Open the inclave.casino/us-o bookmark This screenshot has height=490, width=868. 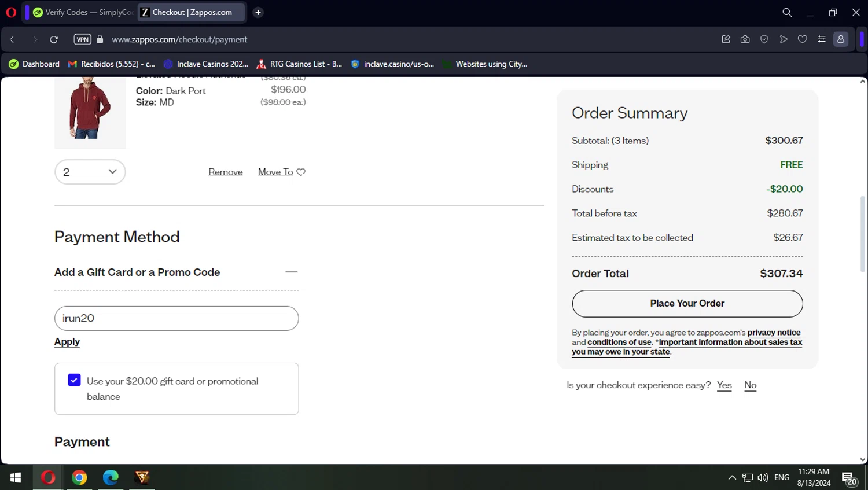click(392, 64)
